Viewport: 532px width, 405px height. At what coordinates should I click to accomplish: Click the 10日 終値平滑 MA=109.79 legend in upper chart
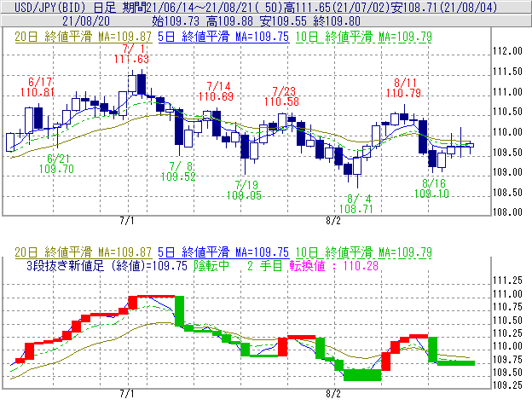click(x=363, y=37)
